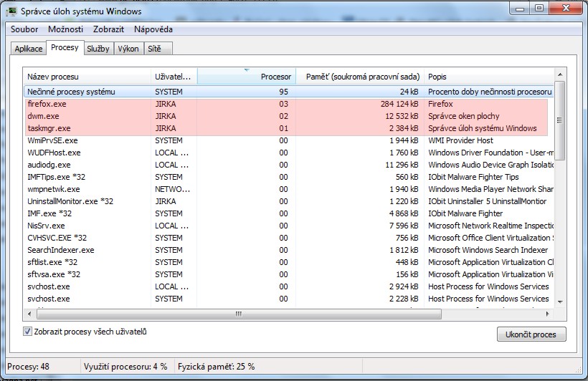Open the Zobrazit menu
Viewport: 588px width, 381px height.
coord(108,29)
